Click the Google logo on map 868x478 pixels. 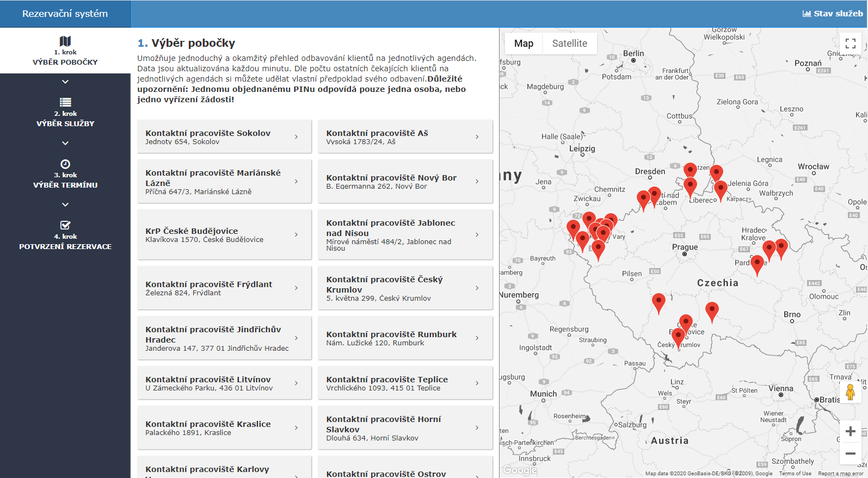tap(519, 470)
